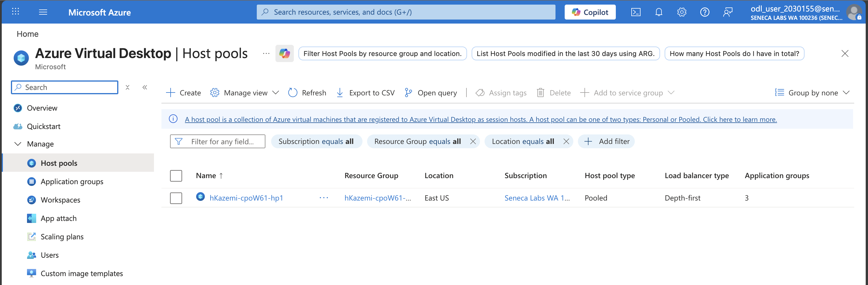Click the Microsoft Azure home title
The width and height of the screenshot is (868, 285).
pos(100,12)
